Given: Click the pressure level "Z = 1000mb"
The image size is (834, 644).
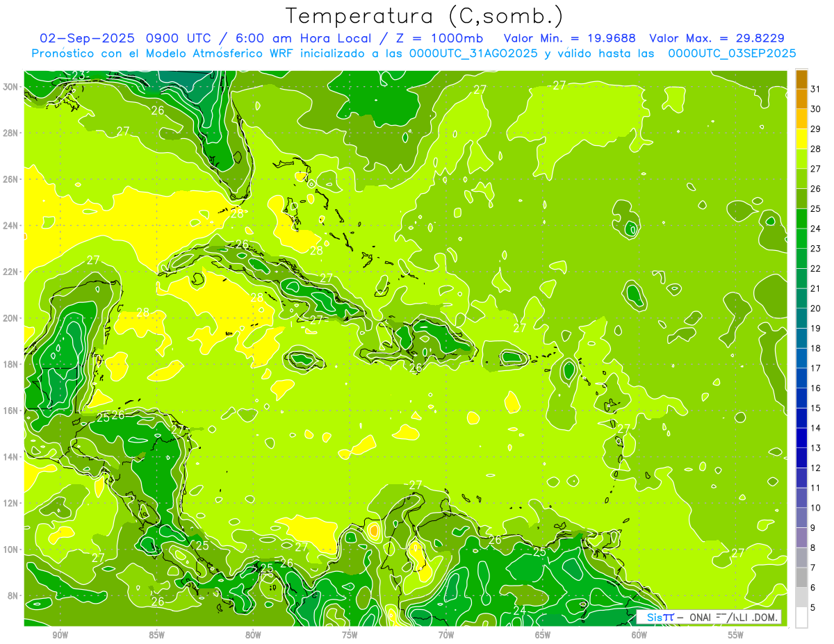Looking at the screenshot, I should pyautogui.click(x=440, y=38).
